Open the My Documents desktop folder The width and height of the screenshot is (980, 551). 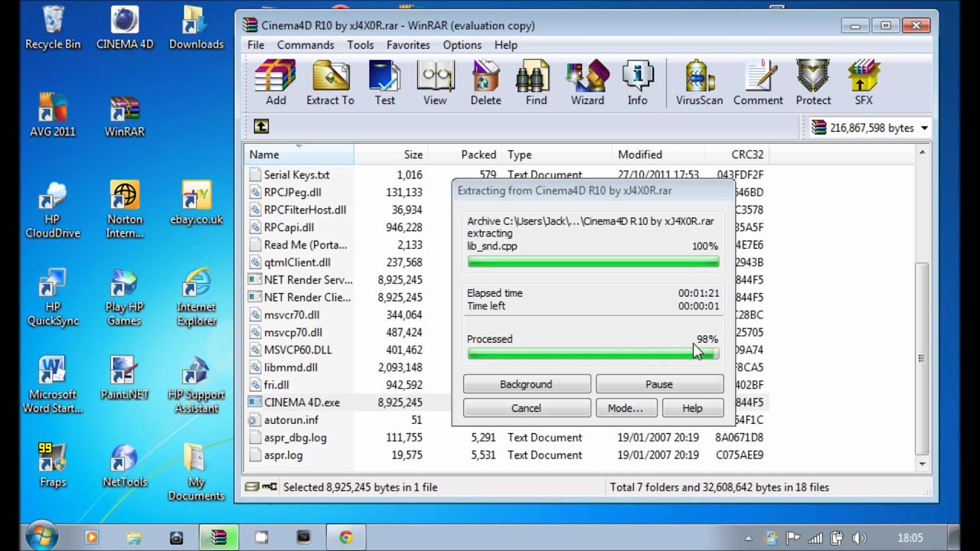[196, 471]
